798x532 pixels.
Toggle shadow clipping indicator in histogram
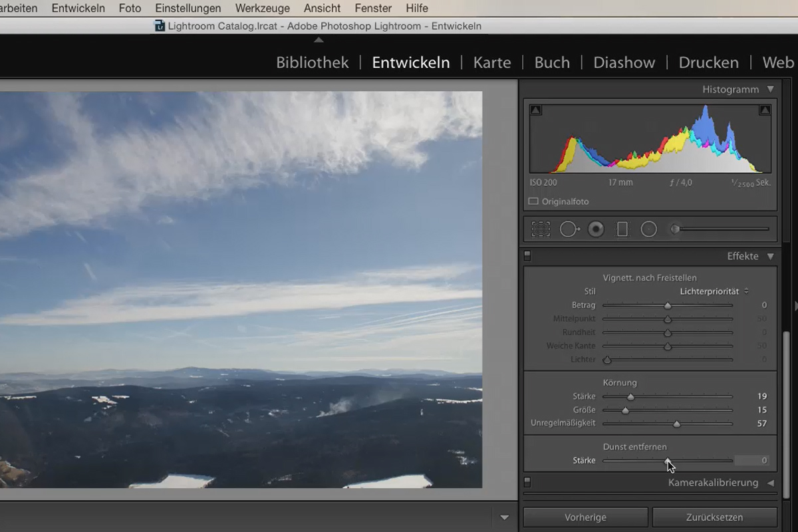point(535,110)
